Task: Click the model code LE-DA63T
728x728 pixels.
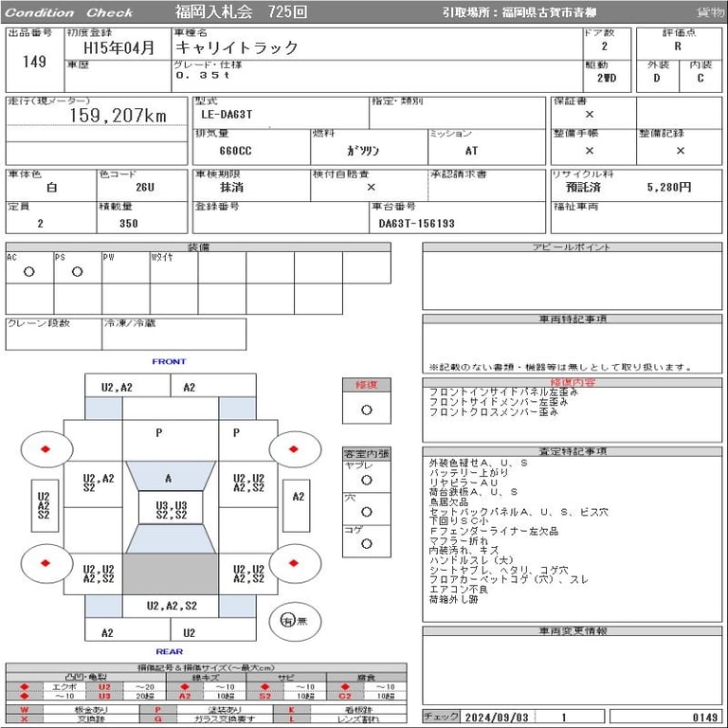Action: pyautogui.click(x=227, y=114)
